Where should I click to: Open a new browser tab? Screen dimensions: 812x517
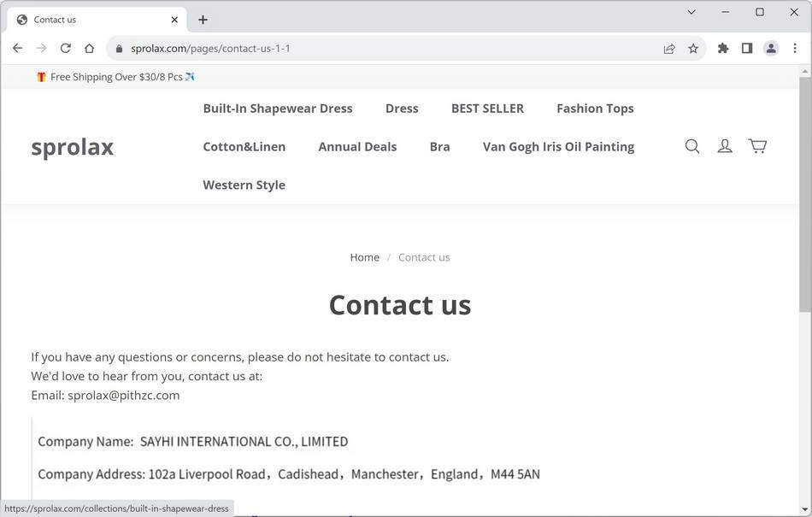pyautogui.click(x=203, y=20)
